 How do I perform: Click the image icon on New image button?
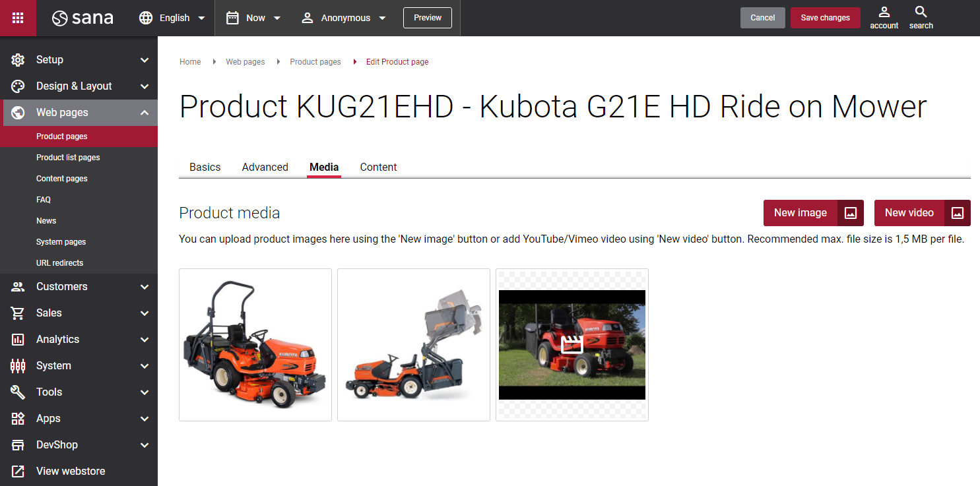[x=851, y=213]
